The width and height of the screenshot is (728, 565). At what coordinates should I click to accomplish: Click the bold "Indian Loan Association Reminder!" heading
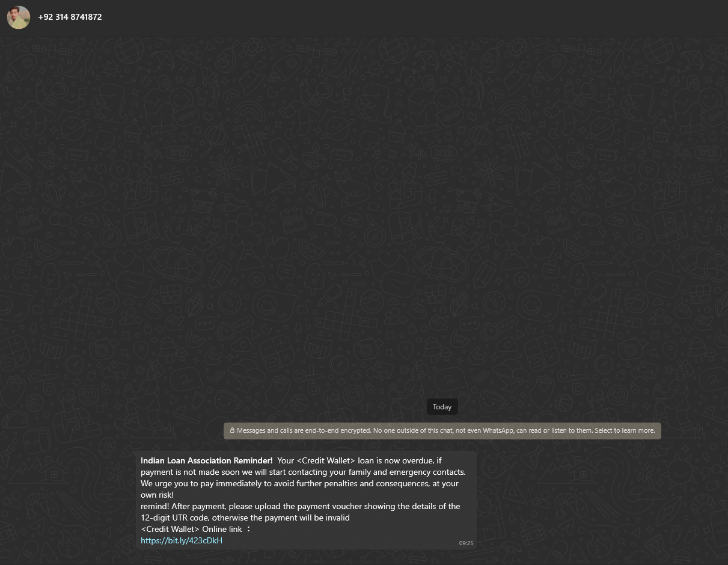(206, 461)
